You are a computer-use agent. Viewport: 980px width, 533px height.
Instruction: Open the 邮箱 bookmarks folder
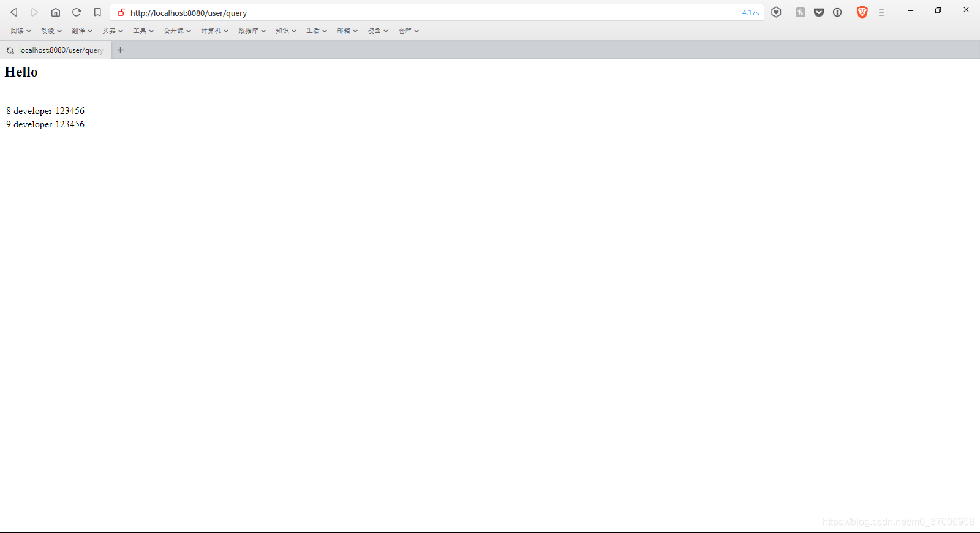point(347,31)
